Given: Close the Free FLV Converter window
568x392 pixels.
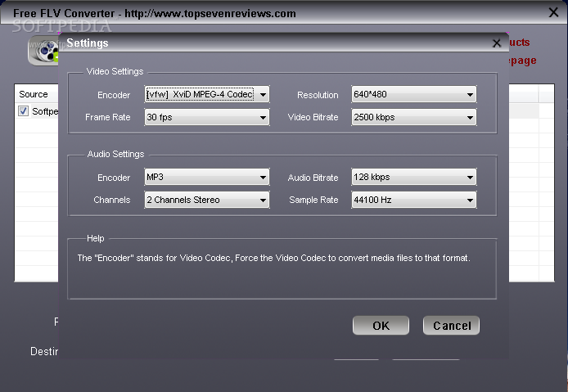Looking at the screenshot, I should (553, 12).
